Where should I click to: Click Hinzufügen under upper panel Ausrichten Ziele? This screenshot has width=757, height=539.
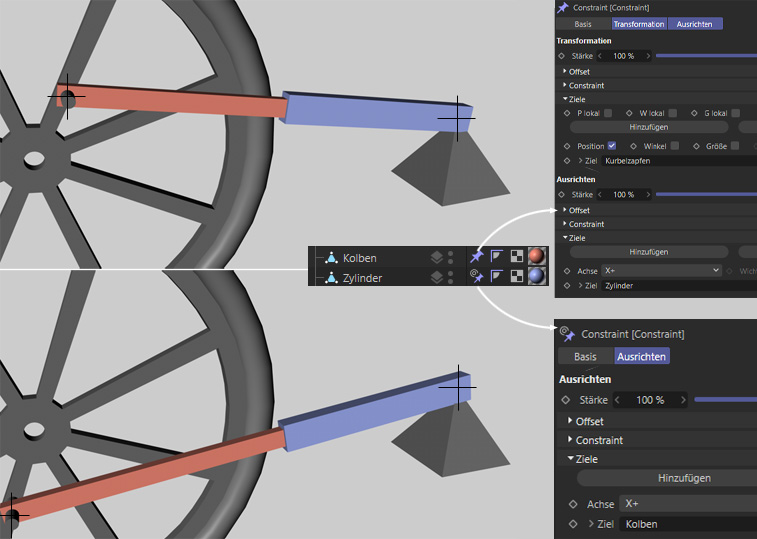coord(649,252)
